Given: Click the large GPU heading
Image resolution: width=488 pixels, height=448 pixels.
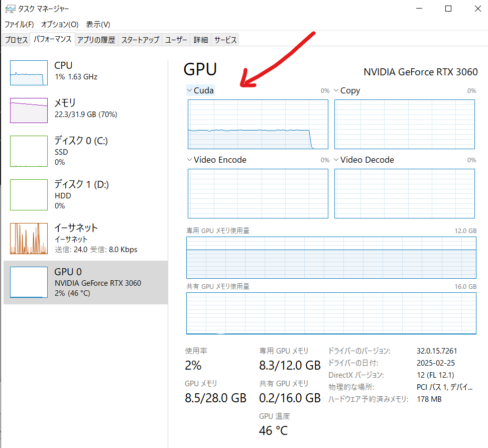Looking at the screenshot, I should point(200,69).
